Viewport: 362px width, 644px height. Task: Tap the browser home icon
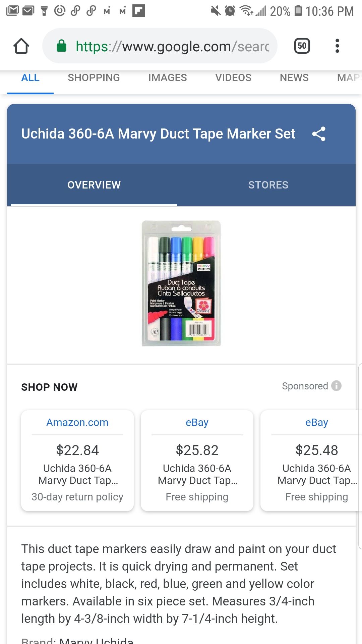click(x=21, y=46)
